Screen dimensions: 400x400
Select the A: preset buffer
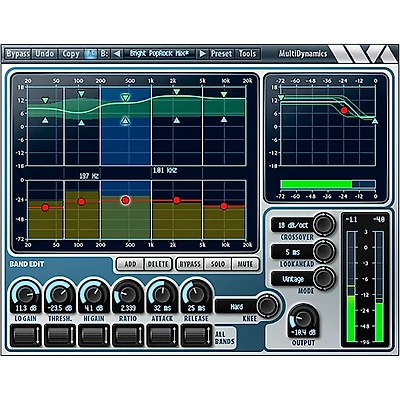click(91, 54)
